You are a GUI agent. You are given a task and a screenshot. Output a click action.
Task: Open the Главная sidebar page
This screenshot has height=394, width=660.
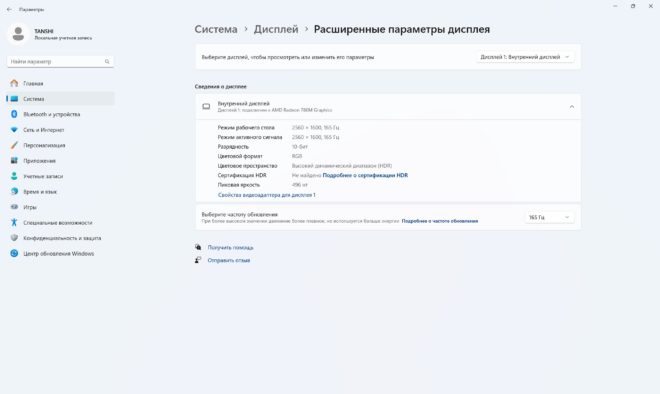(61, 83)
